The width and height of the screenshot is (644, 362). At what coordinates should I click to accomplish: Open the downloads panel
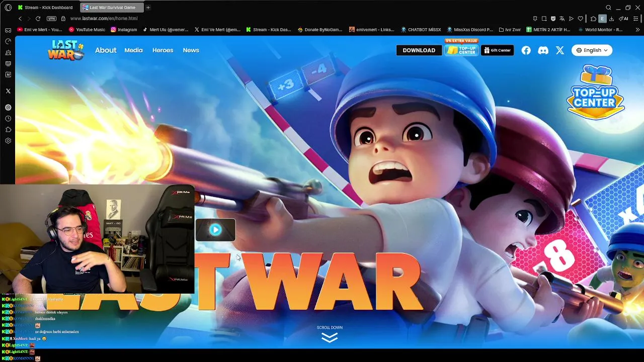point(611,19)
